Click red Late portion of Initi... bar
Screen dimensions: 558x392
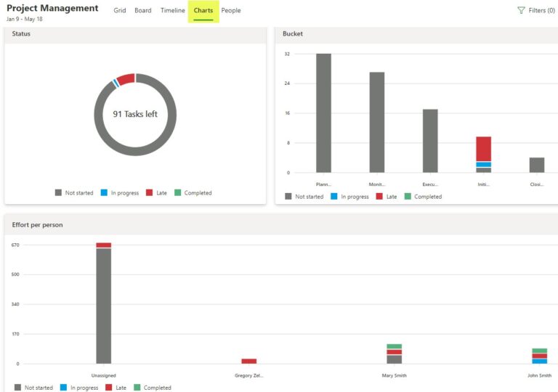click(x=484, y=149)
